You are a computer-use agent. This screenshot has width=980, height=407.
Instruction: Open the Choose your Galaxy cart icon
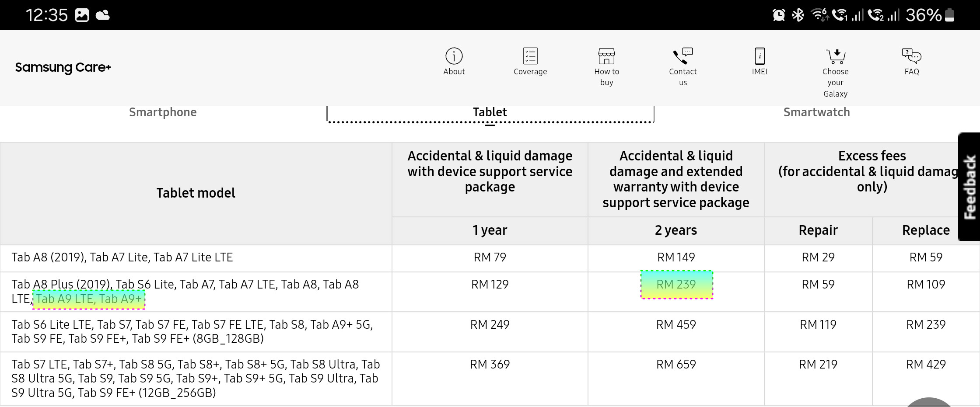tap(836, 56)
